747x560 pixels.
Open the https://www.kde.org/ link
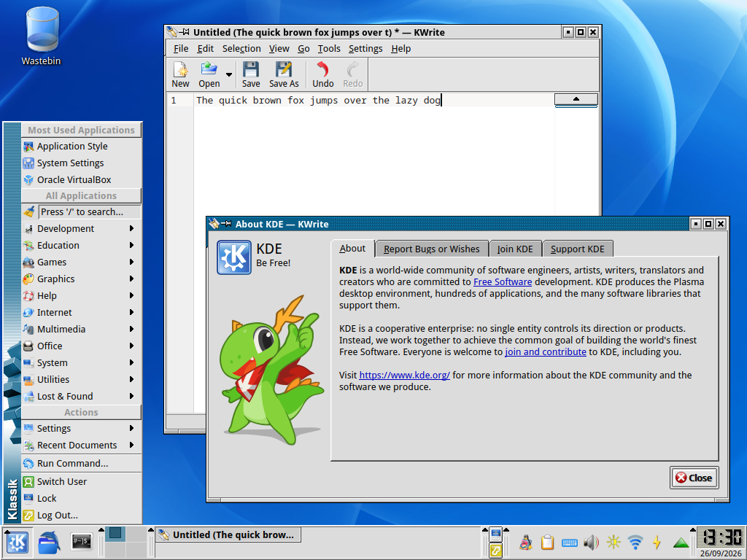pyautogui.click(x=404, y=376)
